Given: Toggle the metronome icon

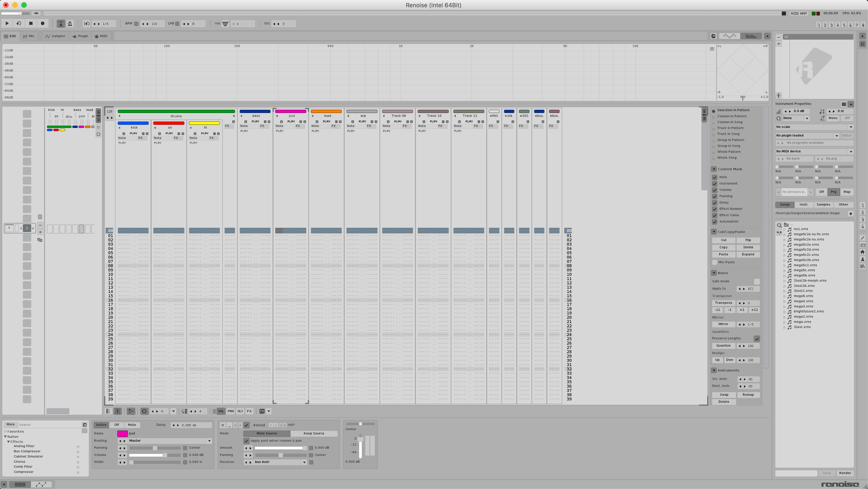Looking at the screenshot, I should tap(70, 24).
